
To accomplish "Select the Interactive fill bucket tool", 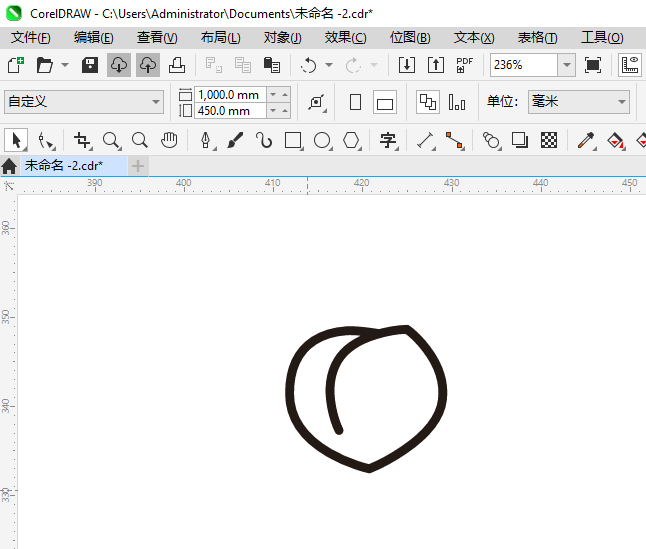I will pos(616,140).
